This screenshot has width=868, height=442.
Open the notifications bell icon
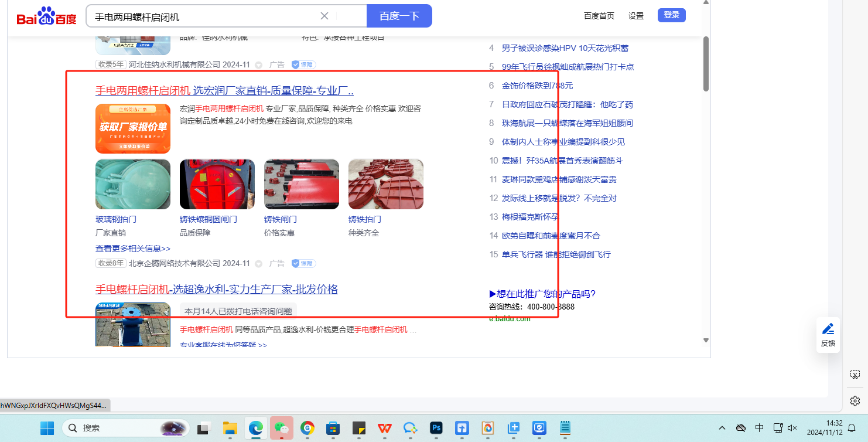tap(852, 428)
